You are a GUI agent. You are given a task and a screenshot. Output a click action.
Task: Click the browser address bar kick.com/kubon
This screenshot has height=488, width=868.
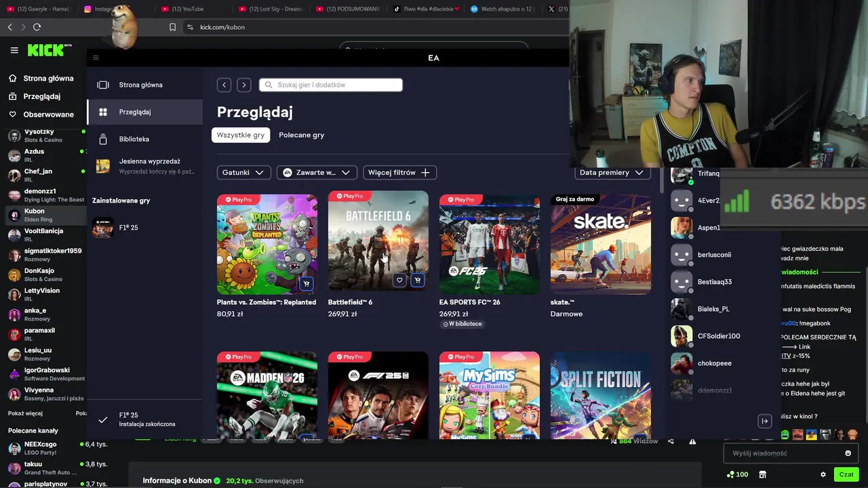point(222,27)
